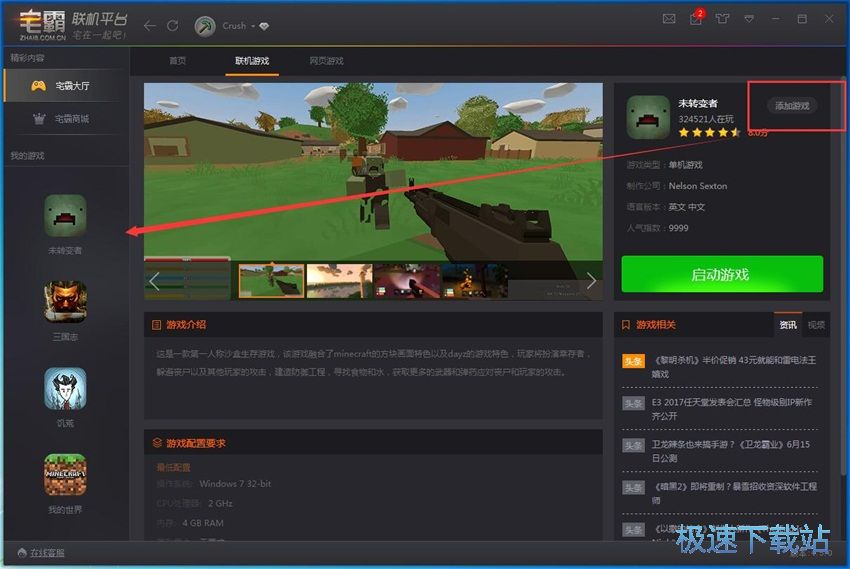The image size is (850, 569).
Task: Click the main game screenshot preview
Action: click(373, 172)
